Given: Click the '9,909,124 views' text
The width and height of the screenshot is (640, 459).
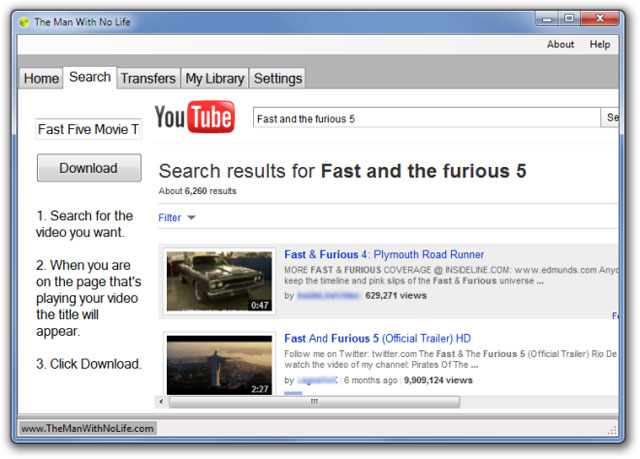Looking at the screenshot, I should 438,380.
